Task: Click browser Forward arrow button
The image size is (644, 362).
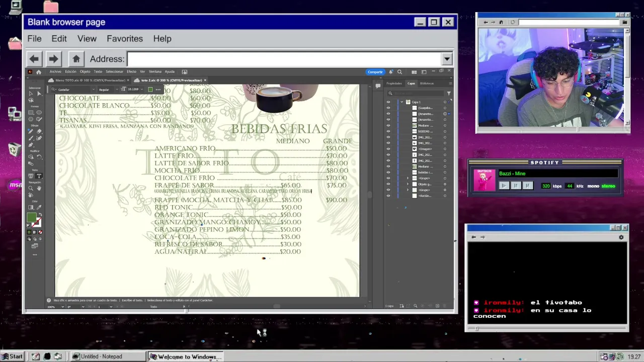Action: click(53, 59)
